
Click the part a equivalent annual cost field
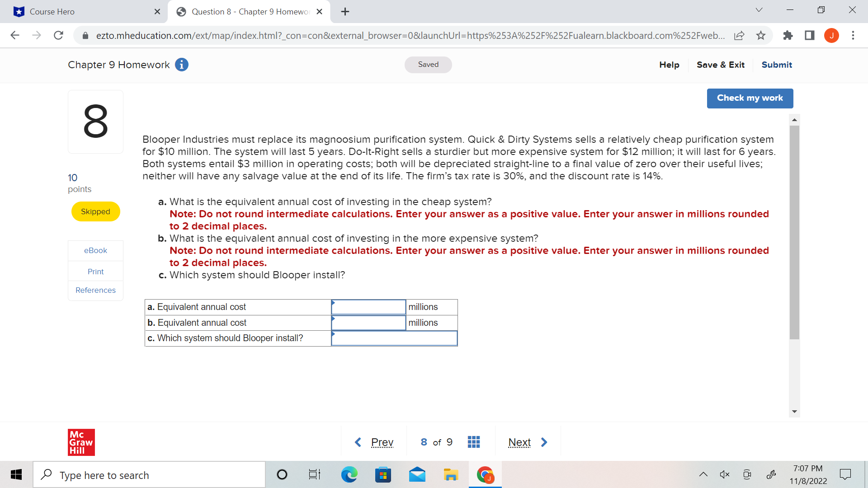click(x=368, y=307)
